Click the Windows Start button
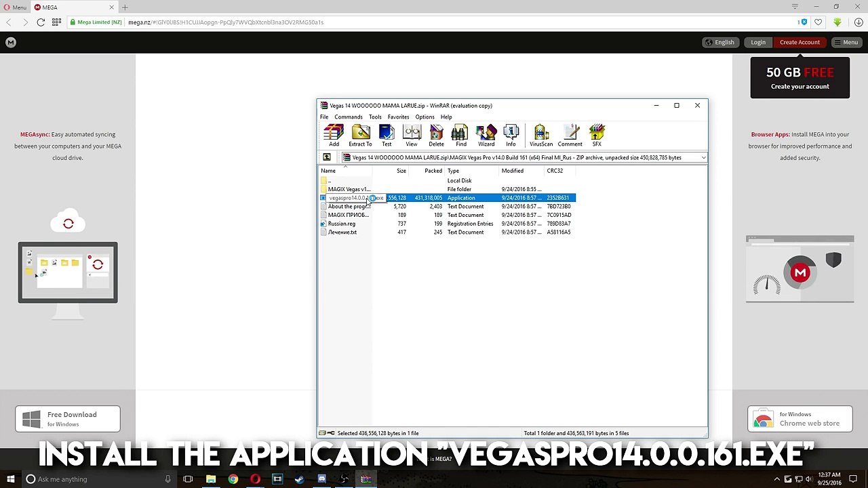The width and height of the screenshot is (868, 488). [x=10, y=479]
